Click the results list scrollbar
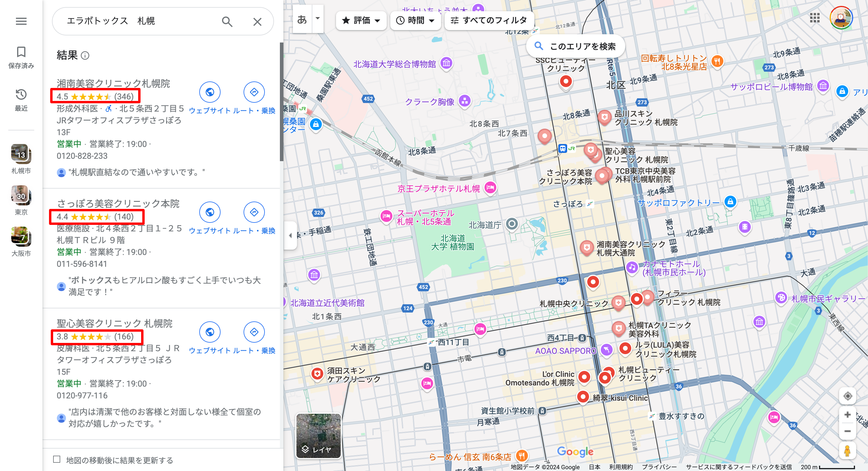This screenshot has height=471, width=868. tap(281, 102)
